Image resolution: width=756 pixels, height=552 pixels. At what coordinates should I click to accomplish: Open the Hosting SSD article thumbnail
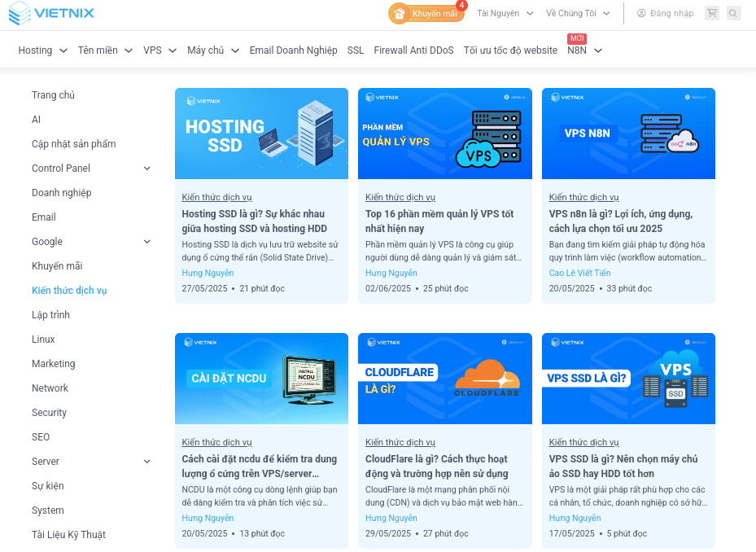point(261,134)
